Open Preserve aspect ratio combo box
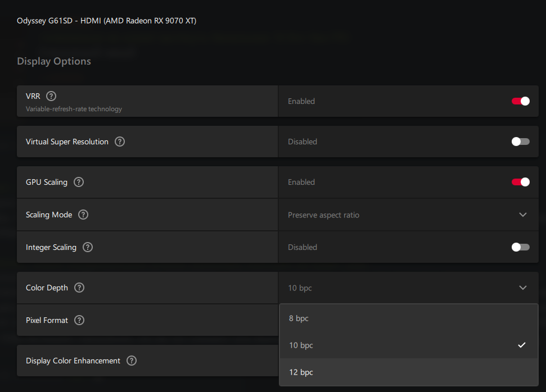The height and width of the screenshot is (392, 546). click(408, 215)
